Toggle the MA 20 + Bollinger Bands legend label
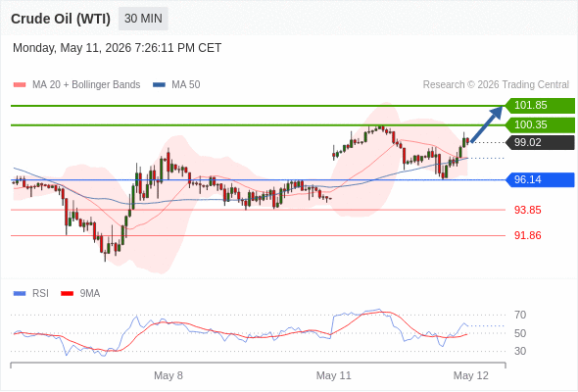 click(86, 85)
